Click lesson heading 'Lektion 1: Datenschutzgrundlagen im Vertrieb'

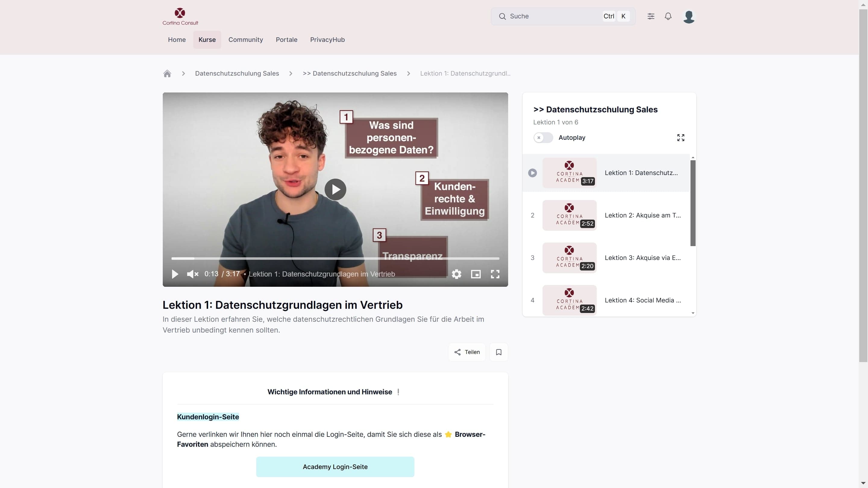[282, 305]
